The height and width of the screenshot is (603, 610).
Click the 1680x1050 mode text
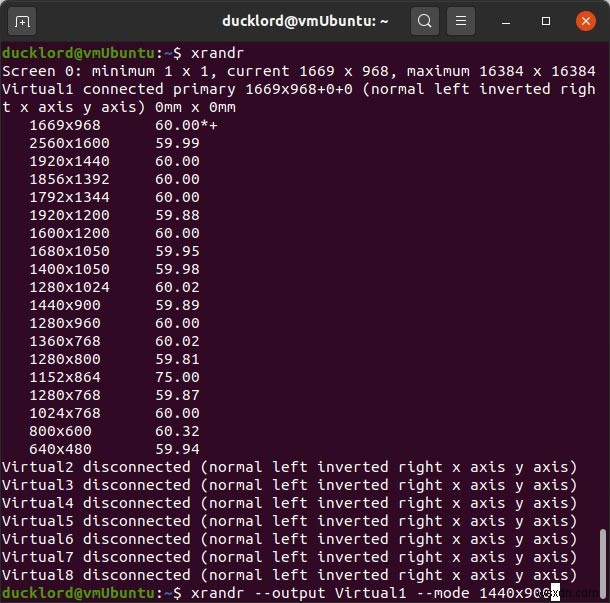point(70,251)
